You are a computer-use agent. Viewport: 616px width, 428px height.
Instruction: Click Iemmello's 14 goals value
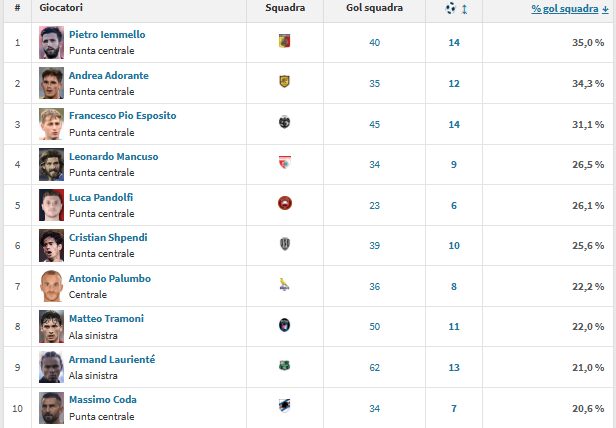(x=454, y=42)
